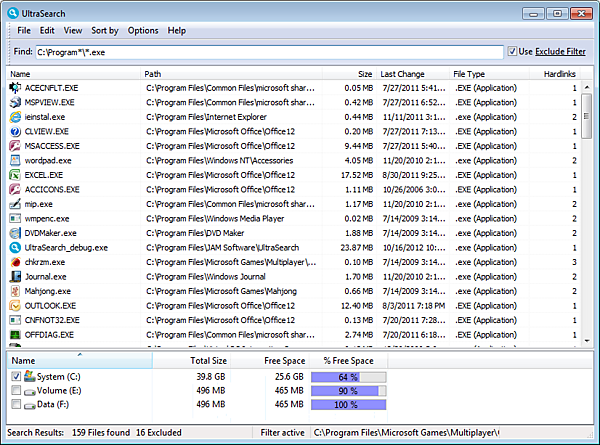Sort results by Name column header
This screenshot has height=445, width=600.
click(x=74, y=74)
